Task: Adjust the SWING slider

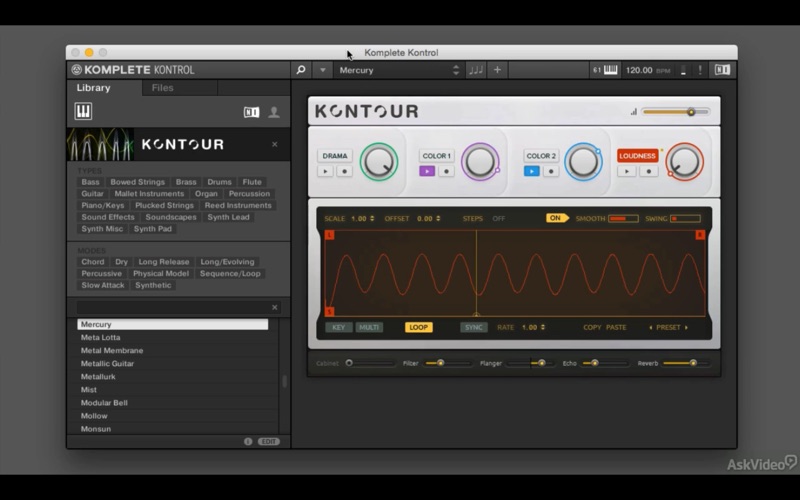Action: pyautogui.click(x=685, y=218)
